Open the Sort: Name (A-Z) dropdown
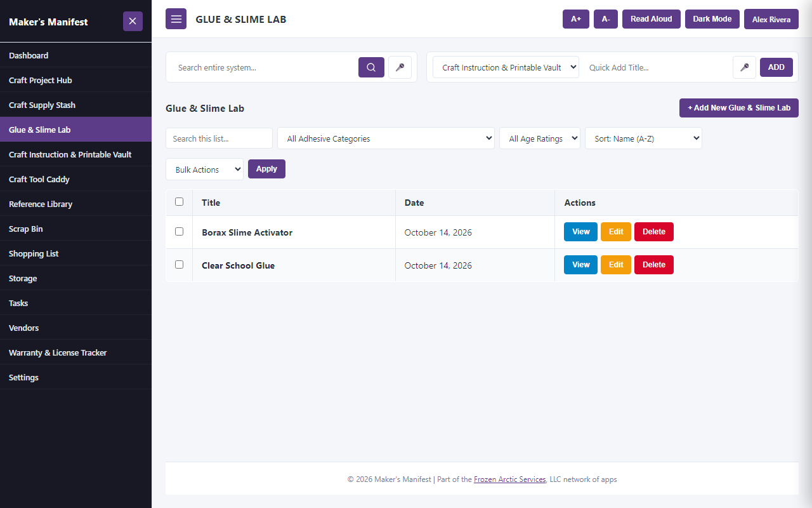 [643, 138]
